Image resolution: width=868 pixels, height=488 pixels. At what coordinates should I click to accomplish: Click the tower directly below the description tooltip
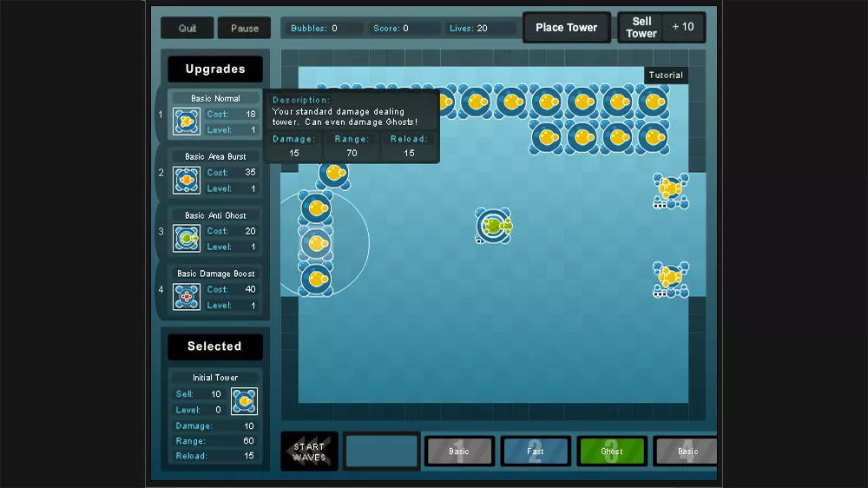pyautogui.click(x=334, y=175)
